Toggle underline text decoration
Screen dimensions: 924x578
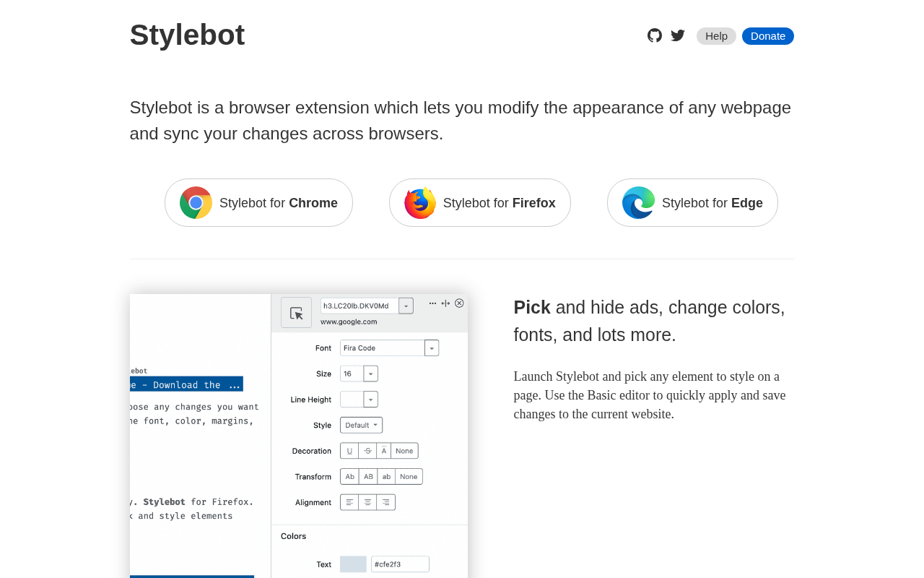pos(349,451)
